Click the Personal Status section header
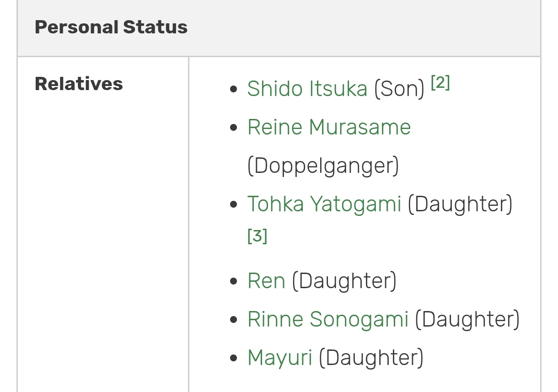The width and height of the screenshot is (558, 392). point(111,27)
